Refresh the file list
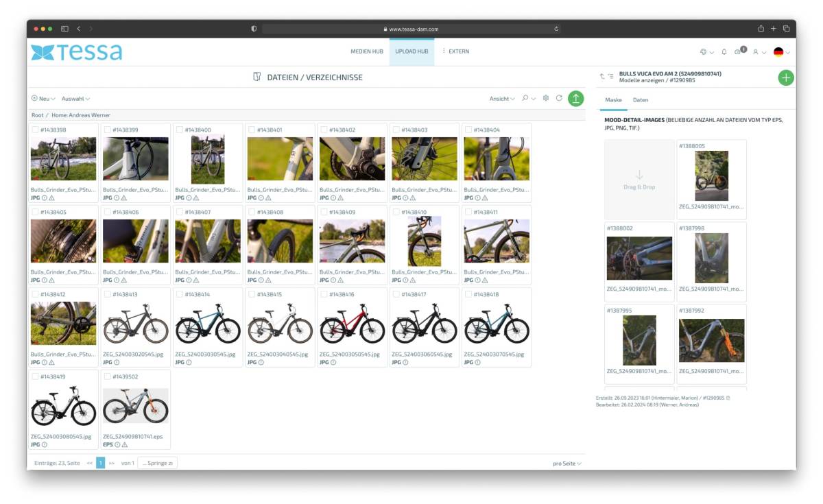 [559, 99]
